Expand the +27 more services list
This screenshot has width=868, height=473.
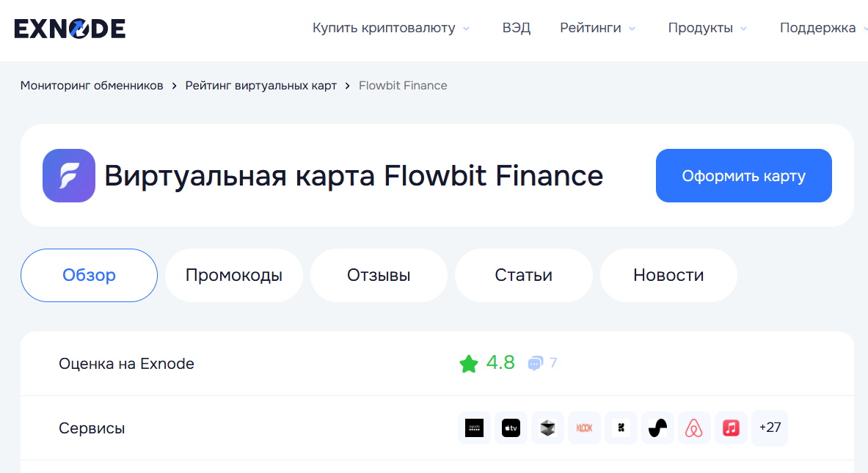(770, 428)
